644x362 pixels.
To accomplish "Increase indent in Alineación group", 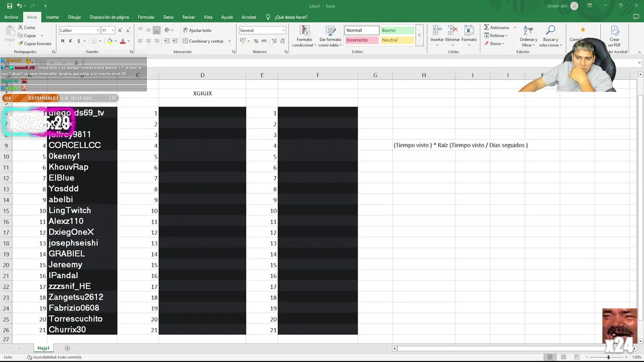I will click(175, 41).
